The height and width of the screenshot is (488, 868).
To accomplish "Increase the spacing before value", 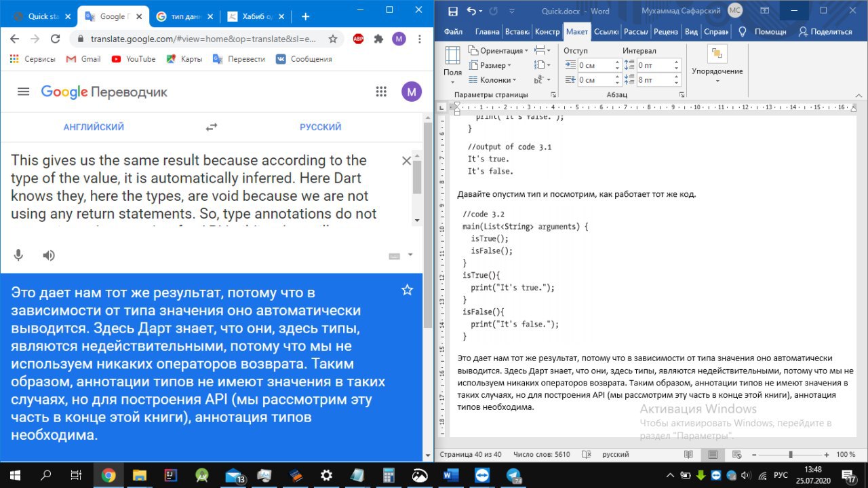I will pyautogui.click(x=676, y=62).
